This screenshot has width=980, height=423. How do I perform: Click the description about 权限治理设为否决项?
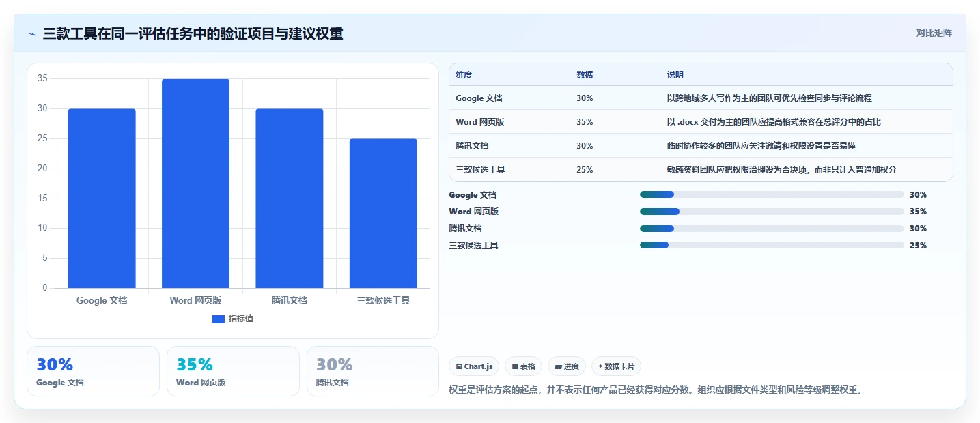pos(781,170)
